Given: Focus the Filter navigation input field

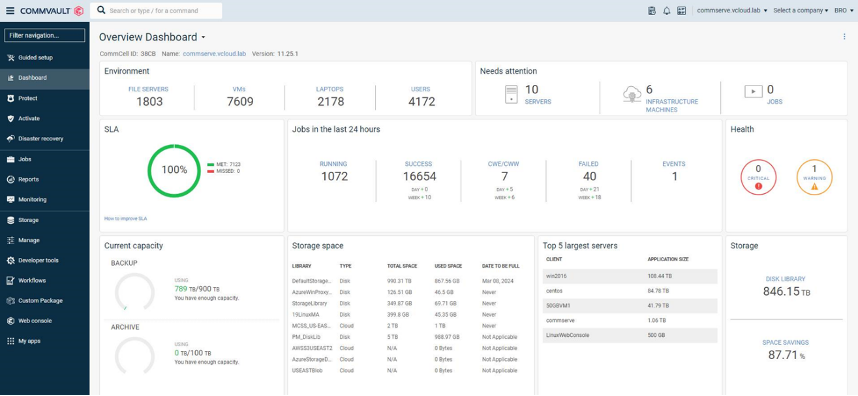Looking at the screenshot, I should [x=45, y=36].
